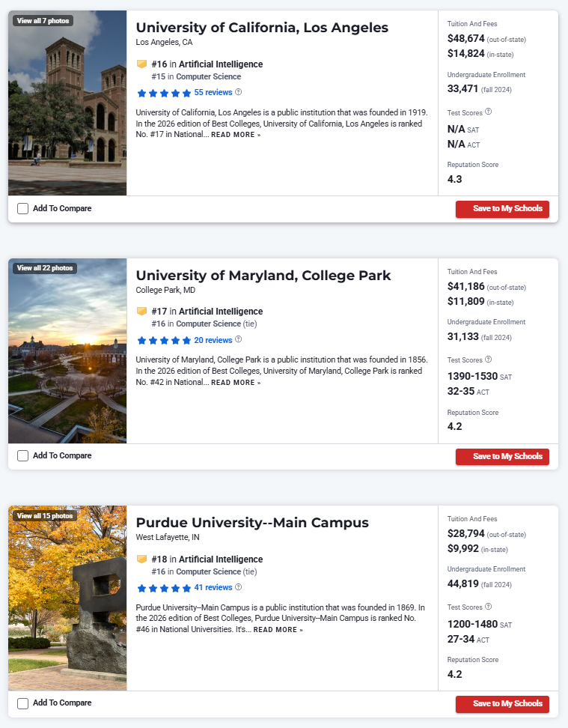Image resolution: width=568 pixels, height=728 pixels.
Task: Click info icon beside Maryland's 20 reviews
Action: click(x=239, y=339)
